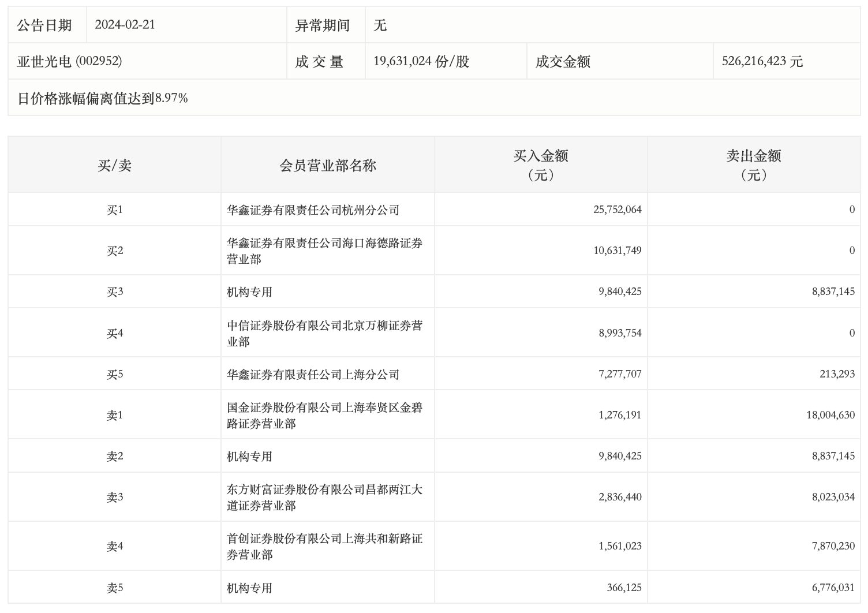Click the 会员营业部名称 column header
The width and height of the screenshot is (868, 613).
[x=327, y=166]
